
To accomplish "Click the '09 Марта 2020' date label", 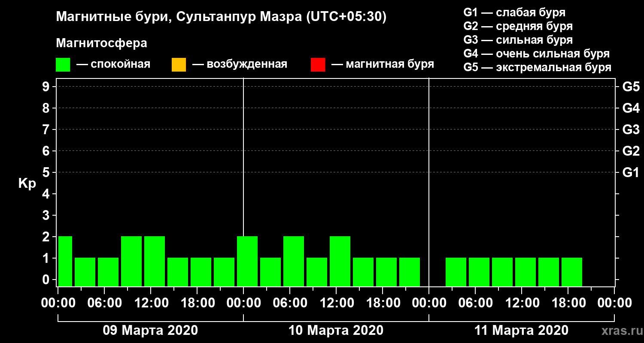I will click(x=150, y=331).
